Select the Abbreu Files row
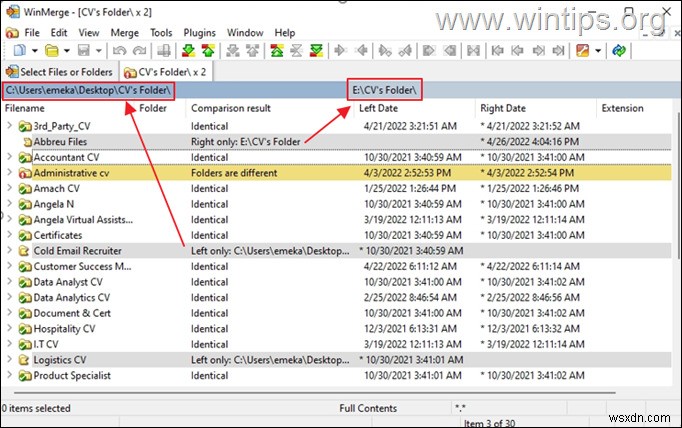The height and width of the screenshot is (428, 682). point(337,141)
